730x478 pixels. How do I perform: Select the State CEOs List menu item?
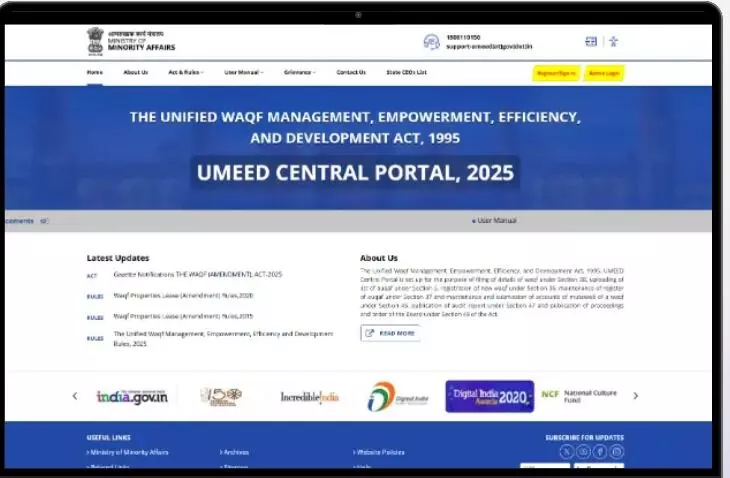407,73
